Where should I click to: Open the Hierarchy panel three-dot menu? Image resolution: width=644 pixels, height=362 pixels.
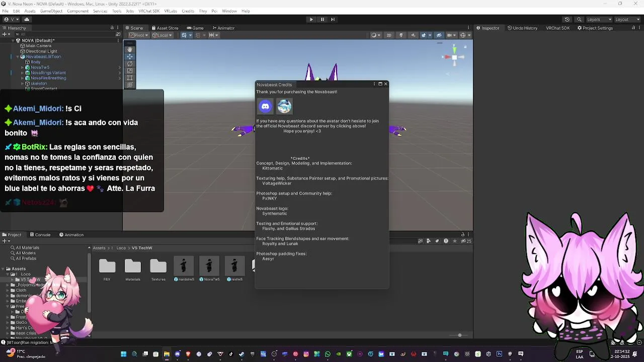coord(119,28)
